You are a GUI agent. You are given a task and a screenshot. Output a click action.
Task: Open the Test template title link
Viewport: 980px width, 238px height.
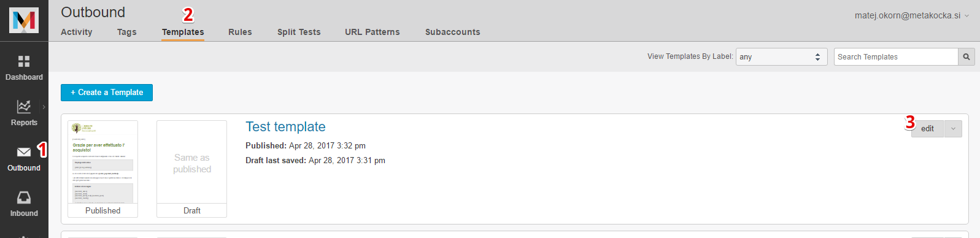coord(285,127)
